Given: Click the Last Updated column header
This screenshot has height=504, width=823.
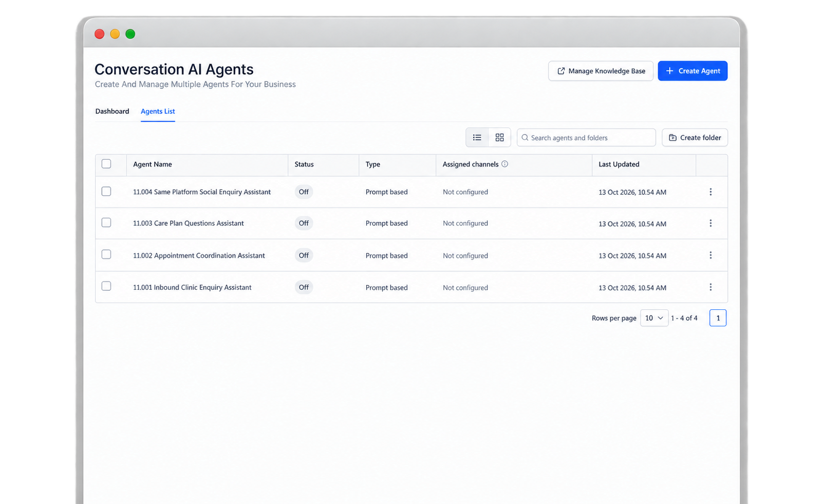Looking at the screenshot, I should coord(619,164).
